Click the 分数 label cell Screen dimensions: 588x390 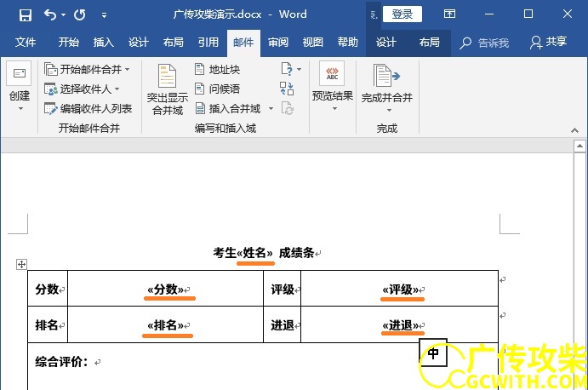tap(48, 289)
